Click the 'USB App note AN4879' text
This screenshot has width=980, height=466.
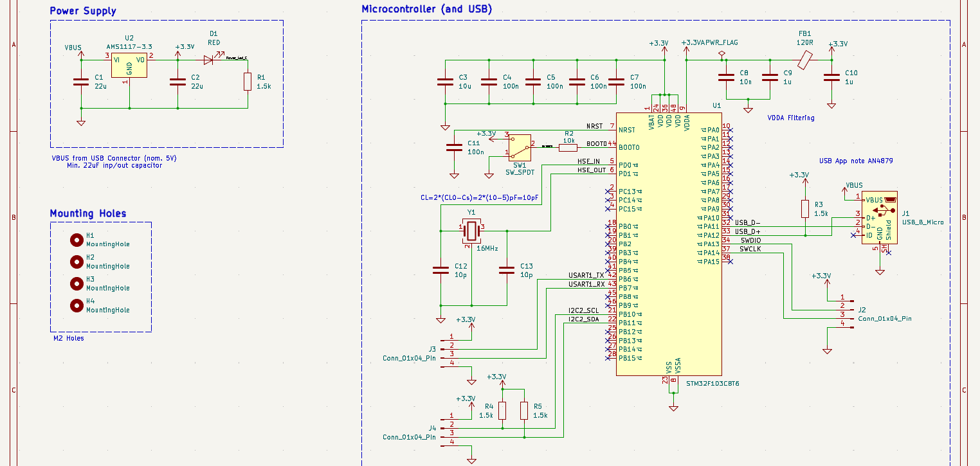[x=856, y=161]
